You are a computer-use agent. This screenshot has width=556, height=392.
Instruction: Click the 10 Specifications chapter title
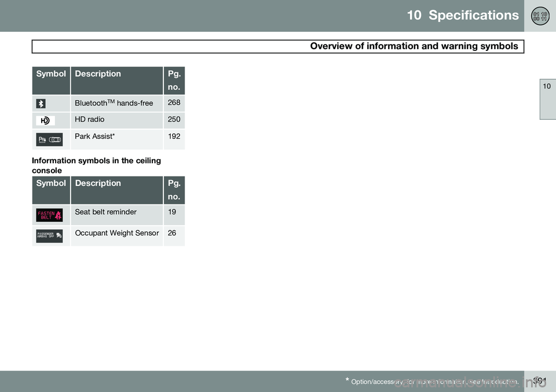pyautogui.click(x=463, y=15)
